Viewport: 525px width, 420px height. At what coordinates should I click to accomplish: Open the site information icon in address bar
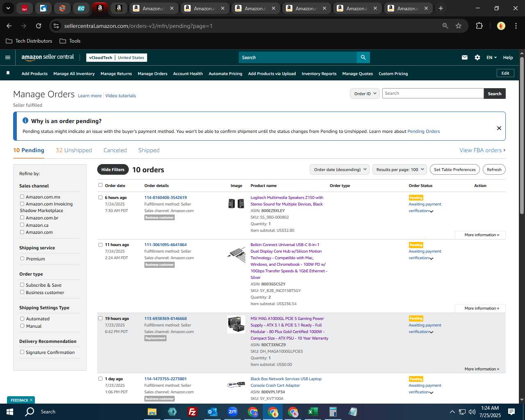tap(56, 26)
